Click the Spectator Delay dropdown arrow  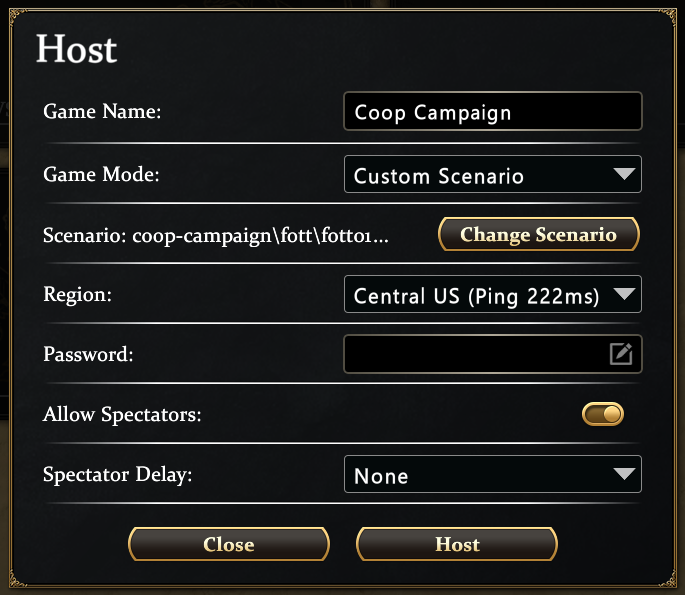[624, 473]
